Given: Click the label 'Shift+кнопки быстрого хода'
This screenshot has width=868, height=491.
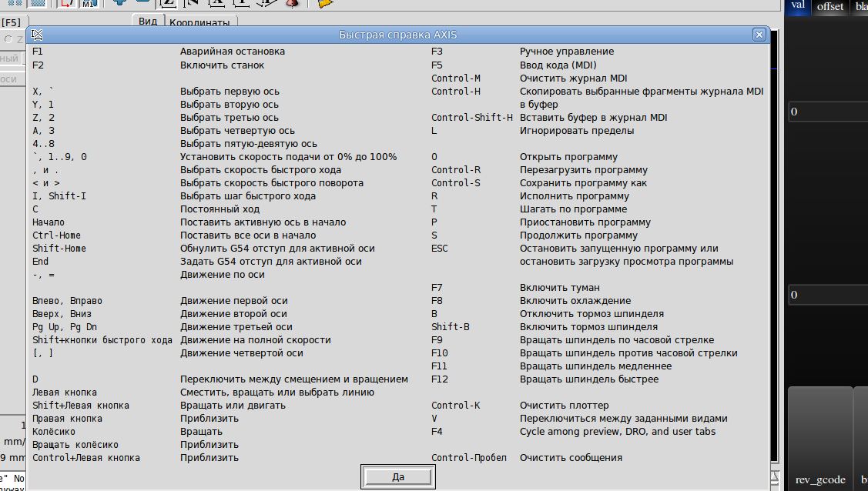Looking at the screenshot, I should point(102,340).
